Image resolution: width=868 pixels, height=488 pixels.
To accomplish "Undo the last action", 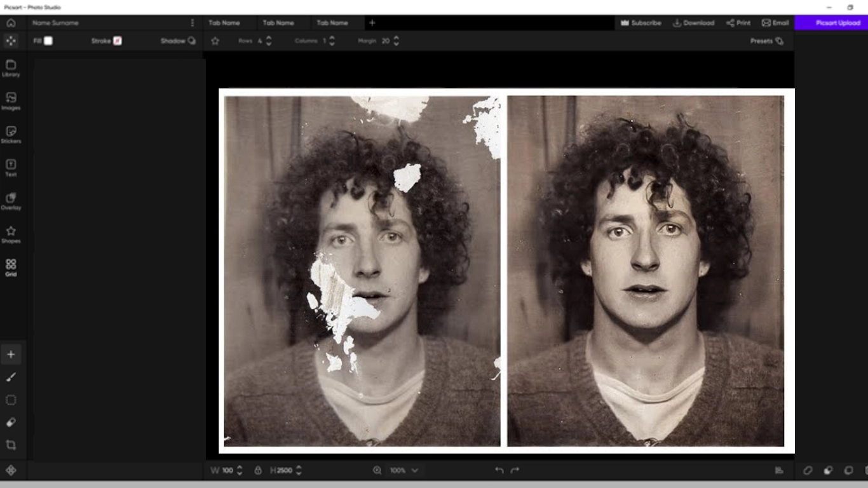I will 499,470.
